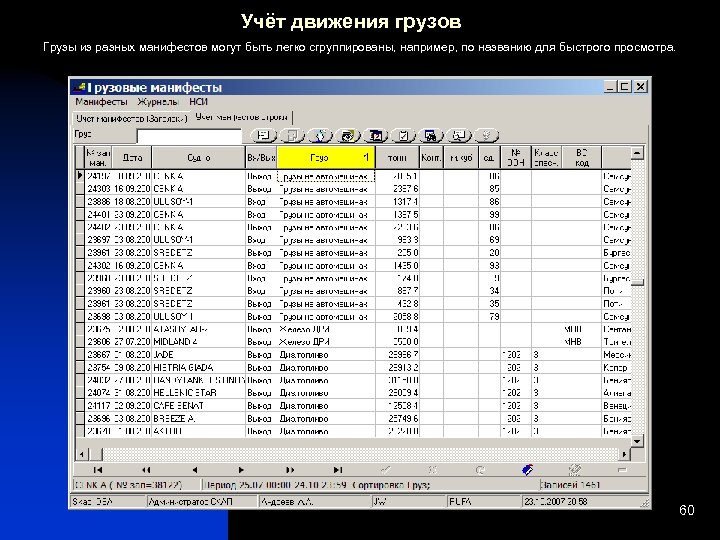Jump to the first record in the navigator
This screenshot has height=540, width=720.
coord(98,470)
